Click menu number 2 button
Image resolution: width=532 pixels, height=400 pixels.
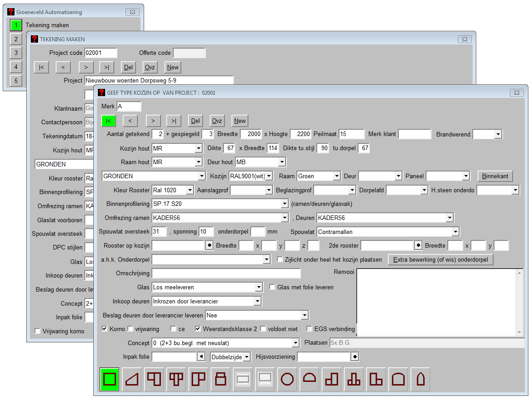point(16,39)
